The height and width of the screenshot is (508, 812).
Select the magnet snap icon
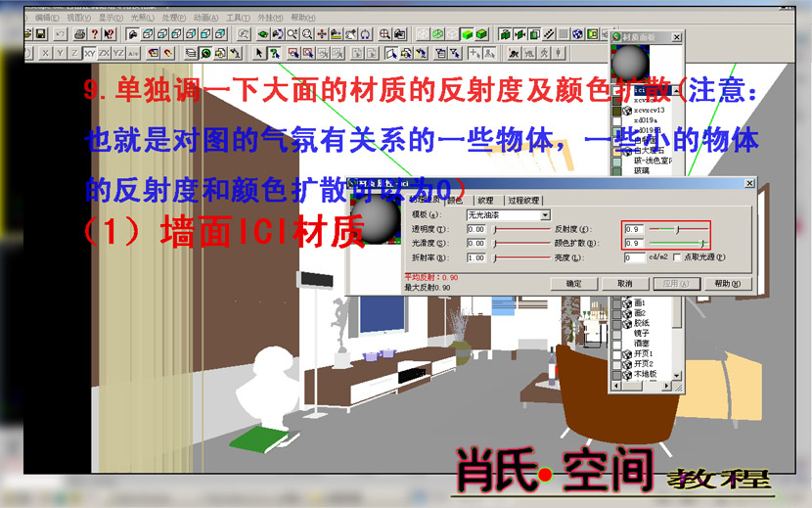pyautogui.click(x=168, y=53)
